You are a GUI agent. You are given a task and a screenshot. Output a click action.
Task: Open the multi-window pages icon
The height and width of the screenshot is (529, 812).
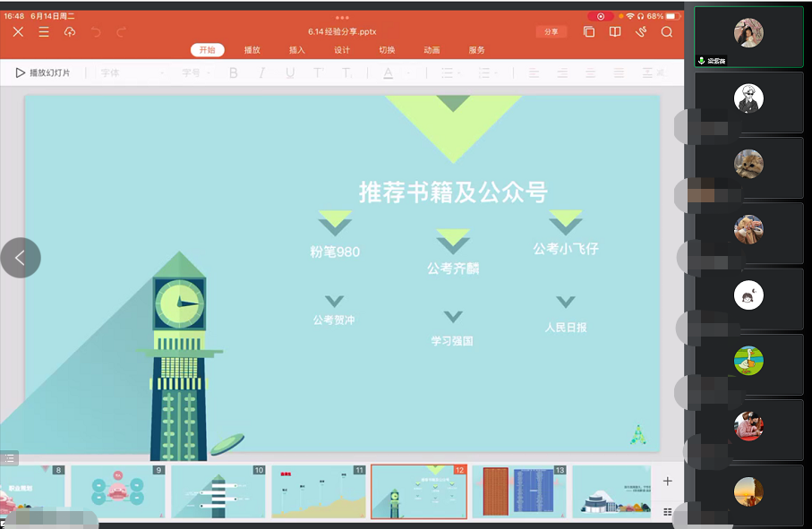[x=589, y=32]
